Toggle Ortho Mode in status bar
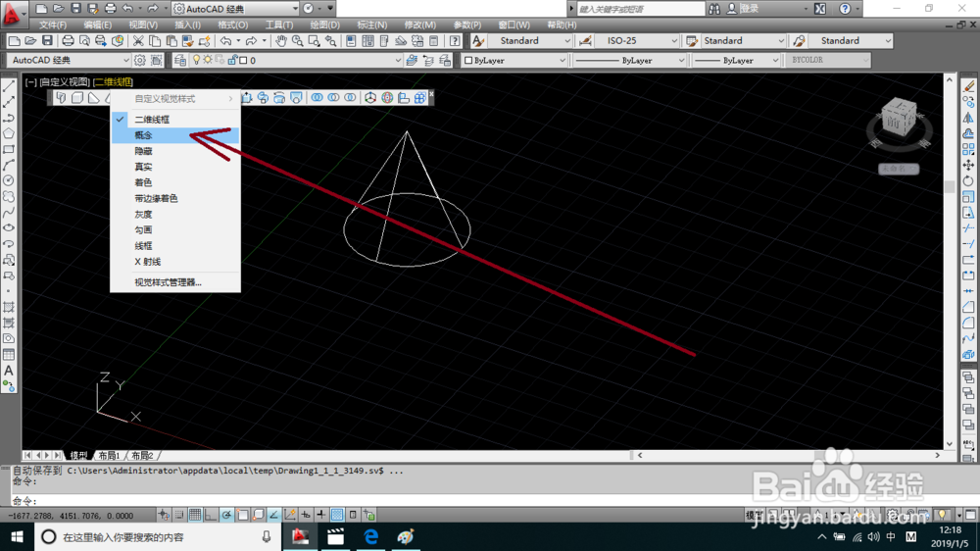The width and height of the screenshot is (980, 551). tap(211, 515)
